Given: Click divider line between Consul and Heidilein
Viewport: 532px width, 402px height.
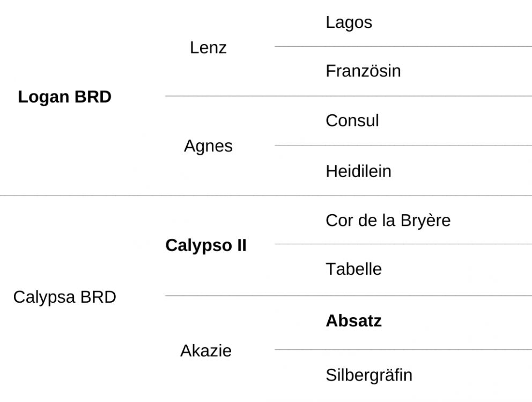Looking at the screenshot, I should pos(403,145).
